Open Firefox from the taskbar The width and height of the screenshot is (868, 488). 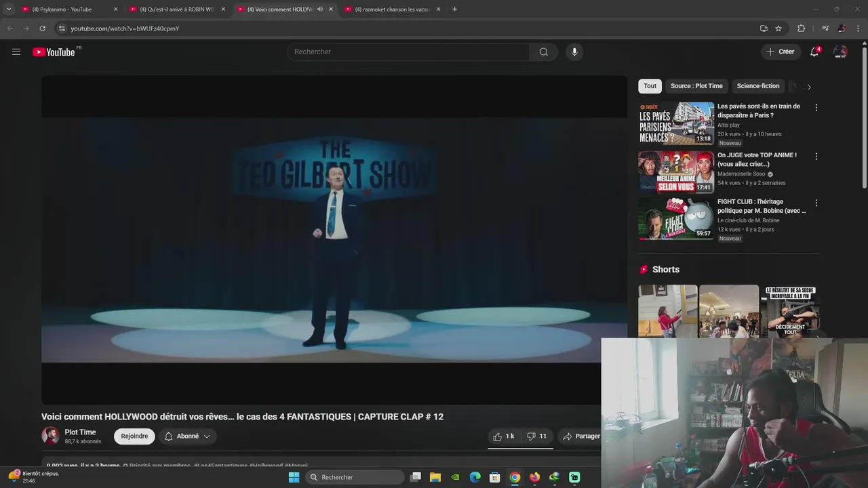coord(535,477)
